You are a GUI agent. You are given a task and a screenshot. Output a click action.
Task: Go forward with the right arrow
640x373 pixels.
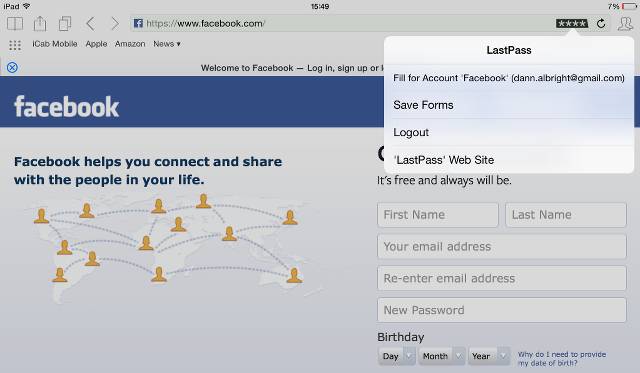(x=115, y=24)
